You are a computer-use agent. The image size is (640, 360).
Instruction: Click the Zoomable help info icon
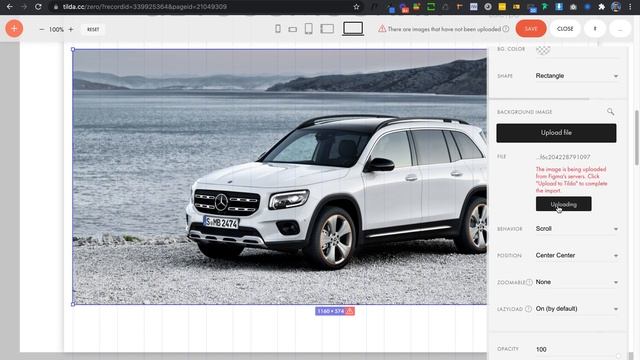click(x=529, y=282)
